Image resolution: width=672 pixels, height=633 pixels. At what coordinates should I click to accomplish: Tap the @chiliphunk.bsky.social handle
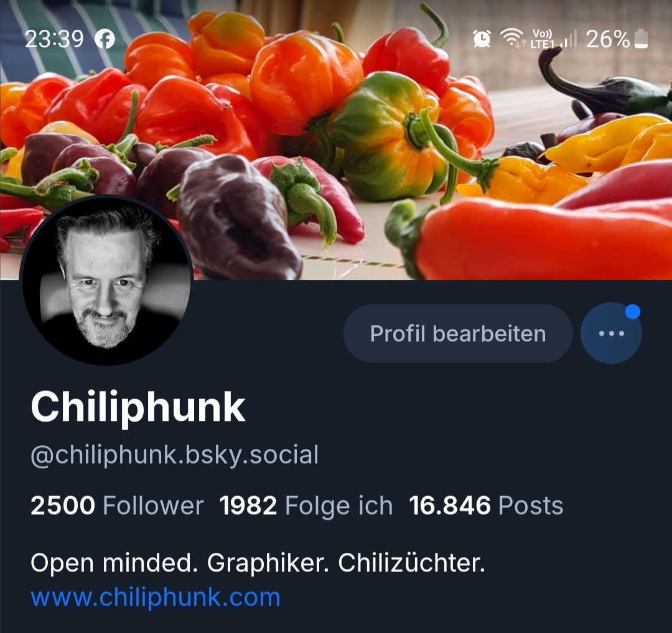click(x=175, y=455)
